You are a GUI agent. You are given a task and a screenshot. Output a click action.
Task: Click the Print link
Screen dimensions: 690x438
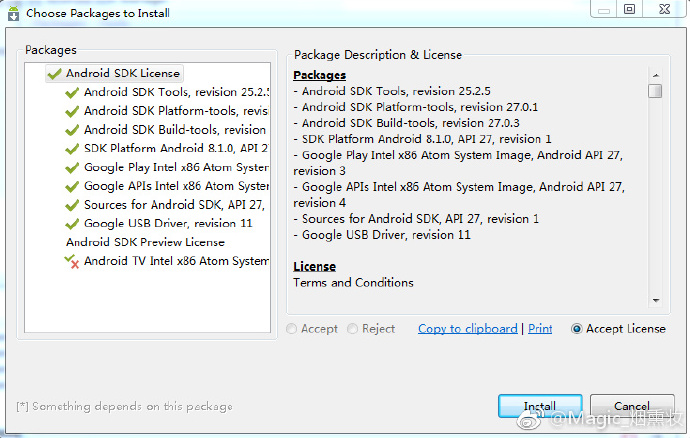pos(540,329)
